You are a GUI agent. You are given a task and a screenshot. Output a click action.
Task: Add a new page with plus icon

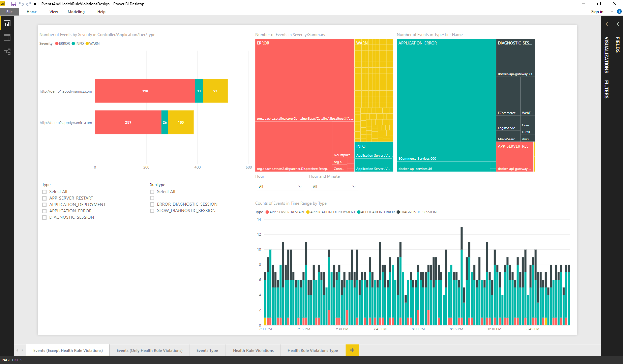(352, 350)
